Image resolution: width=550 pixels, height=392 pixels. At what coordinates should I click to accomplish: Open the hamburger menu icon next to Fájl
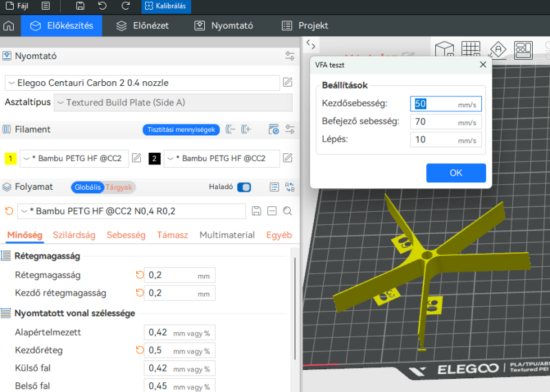click(x=45, y=6)
